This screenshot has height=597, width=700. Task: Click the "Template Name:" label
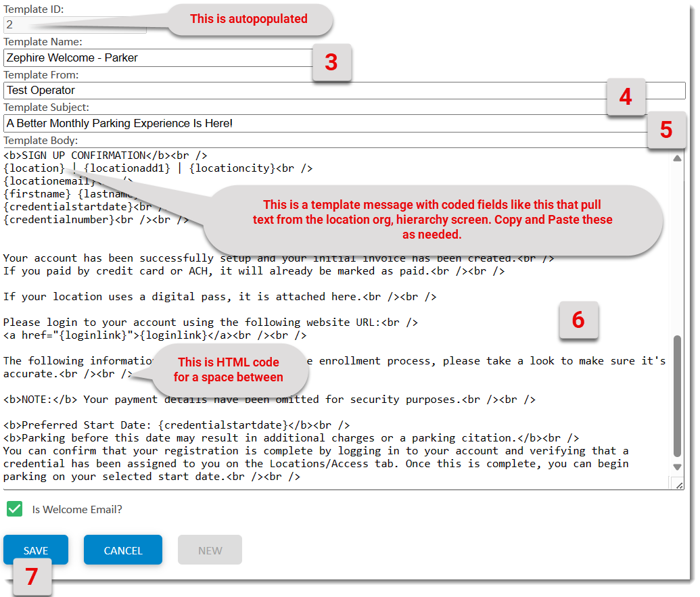pos(43,41)
